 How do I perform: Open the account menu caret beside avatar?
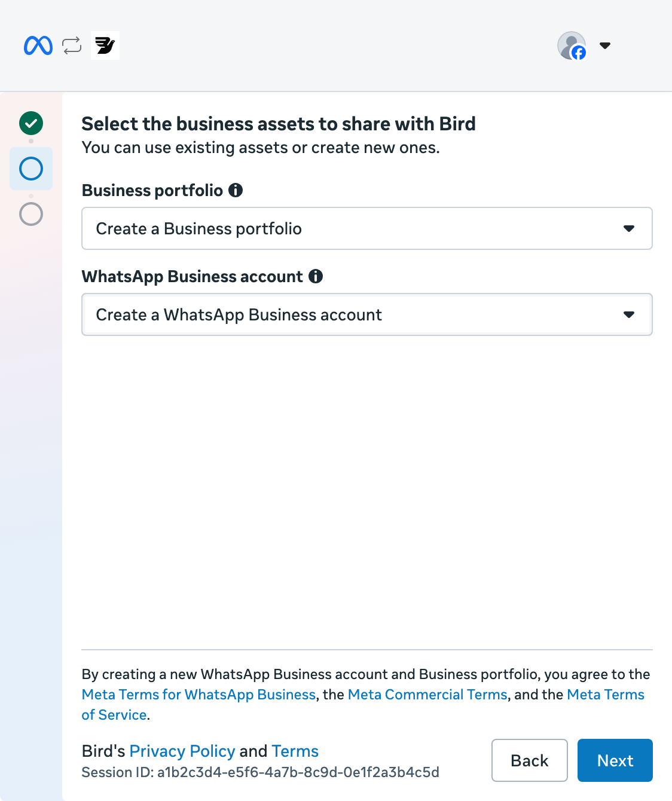coord(605,45)
